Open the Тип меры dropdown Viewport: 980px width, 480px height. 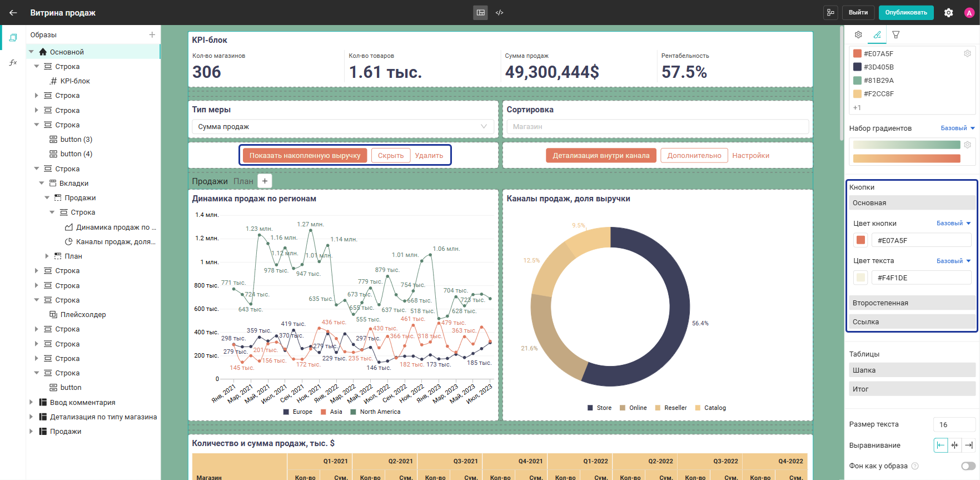343,127
